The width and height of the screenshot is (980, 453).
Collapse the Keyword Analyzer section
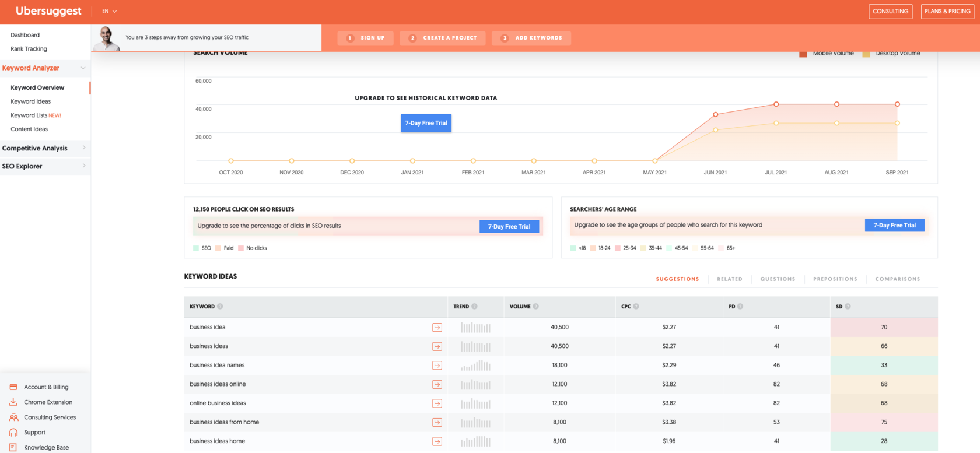[83, 68]
